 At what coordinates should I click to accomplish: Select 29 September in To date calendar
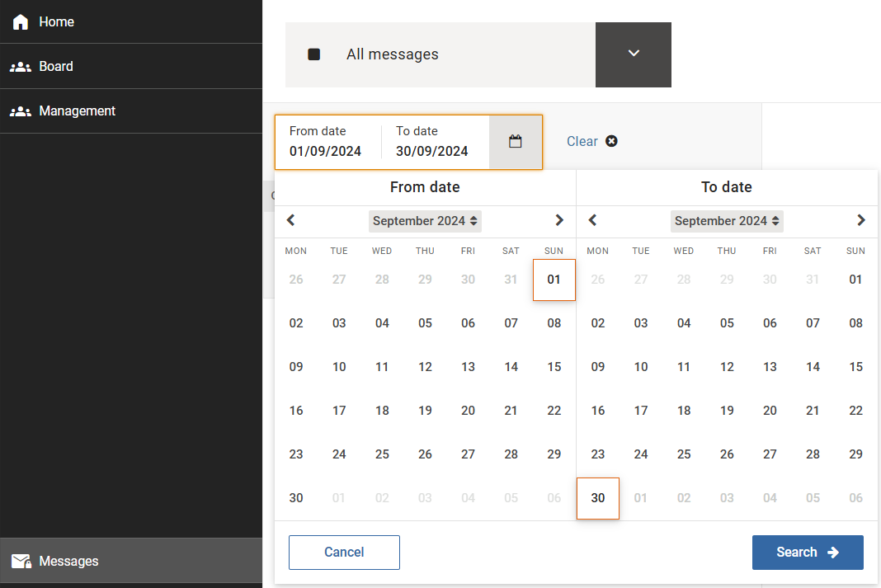(x=855, y=454)
